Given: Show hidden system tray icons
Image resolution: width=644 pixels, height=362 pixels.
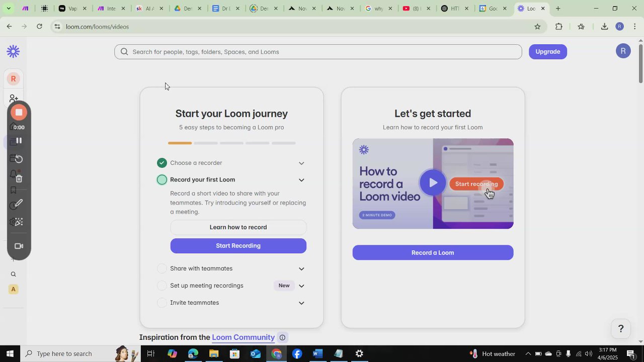Looking at the screenshot, I should click(528, 353).
